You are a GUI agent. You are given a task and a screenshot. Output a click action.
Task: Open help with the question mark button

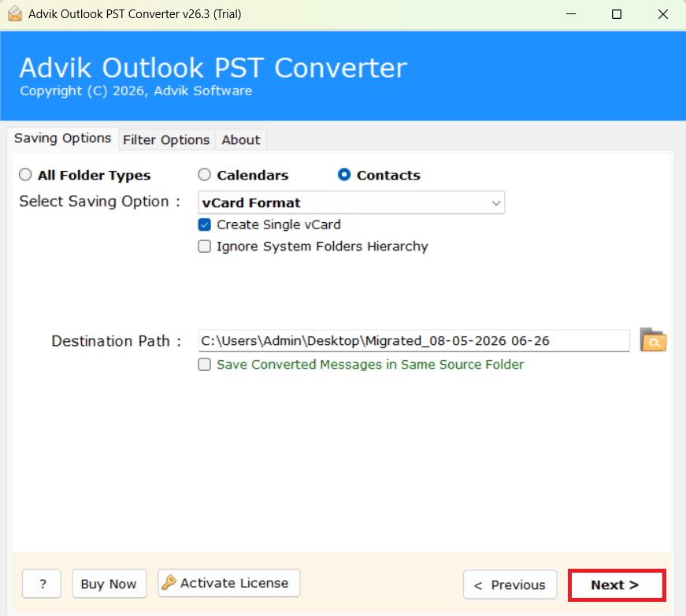pos(42,584)
